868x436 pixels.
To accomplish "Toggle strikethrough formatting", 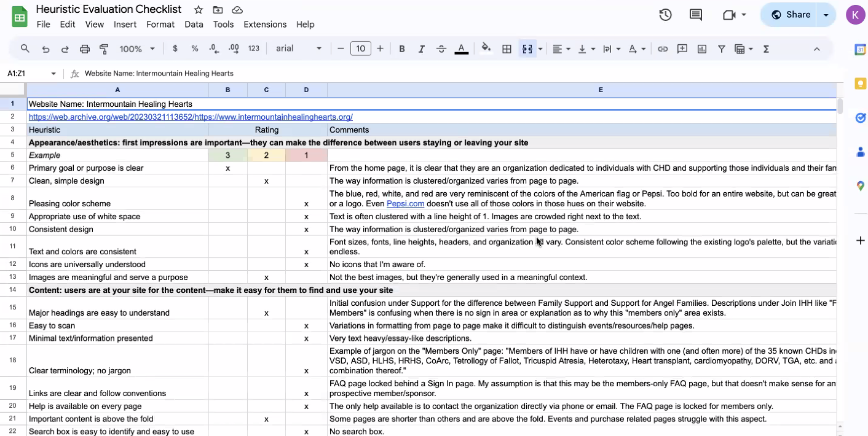I will (441, 49).
